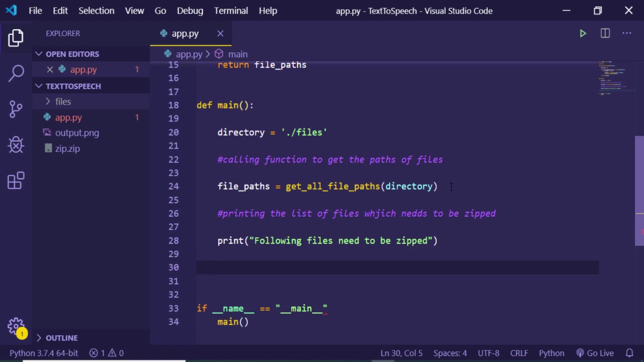The width and height of the screenshot is (644, 362).
Task: Open notifications bell in status bar
Action: click(x=629, y=353)
